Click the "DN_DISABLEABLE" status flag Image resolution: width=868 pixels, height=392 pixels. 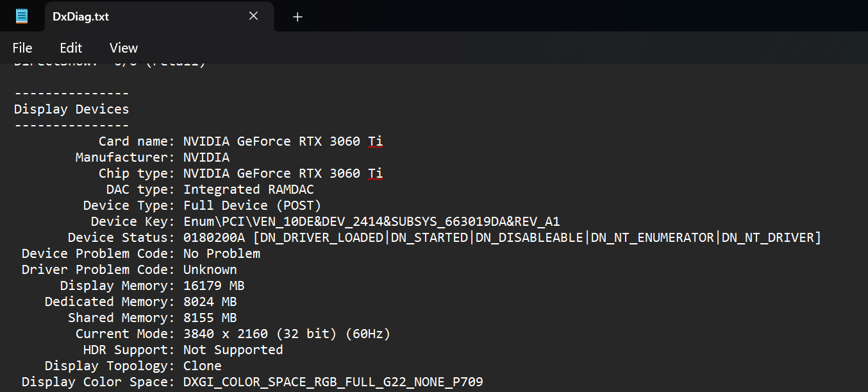[x=530, y=237]
